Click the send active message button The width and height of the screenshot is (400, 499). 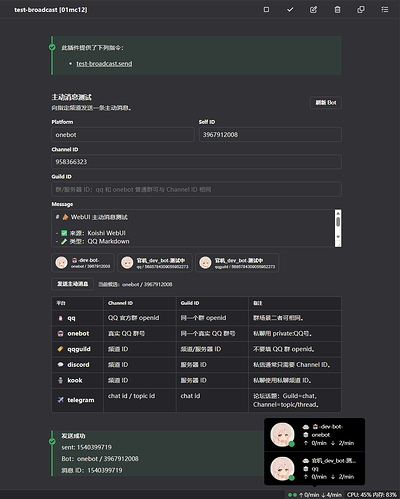pos(73,284)
